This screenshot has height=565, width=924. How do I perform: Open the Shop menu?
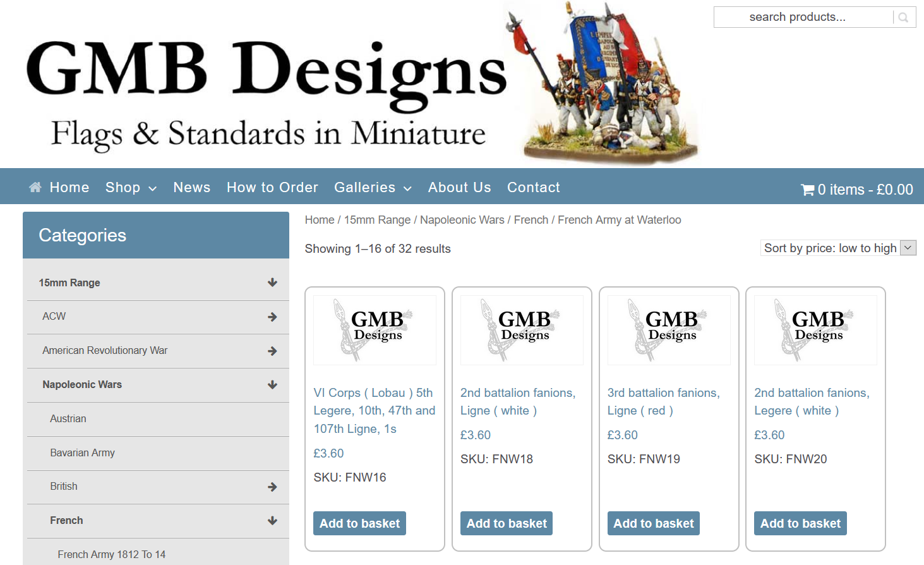click(x=131, y=188)
